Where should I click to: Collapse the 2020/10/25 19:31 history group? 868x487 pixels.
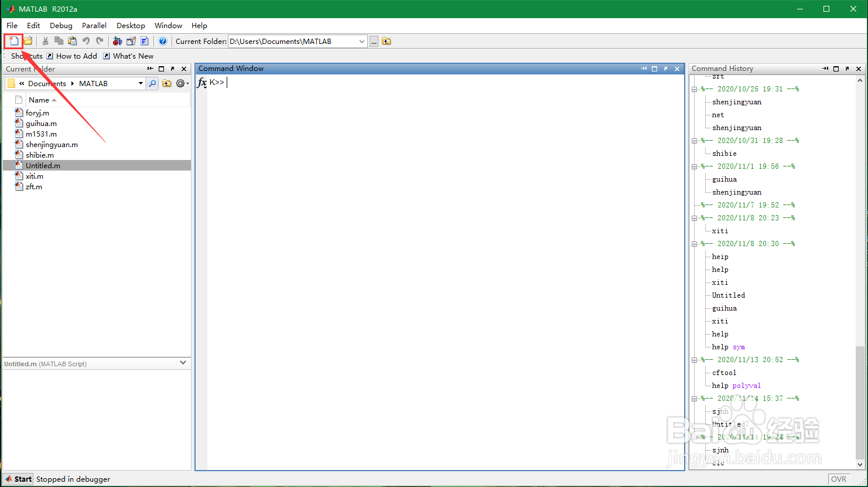[x=695, y=89]
